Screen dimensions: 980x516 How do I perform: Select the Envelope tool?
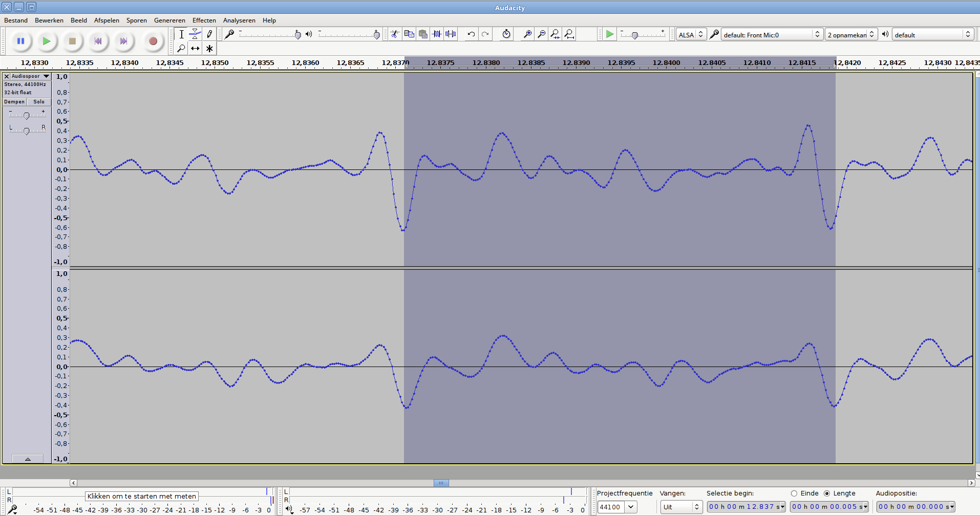tap(195, 34)
